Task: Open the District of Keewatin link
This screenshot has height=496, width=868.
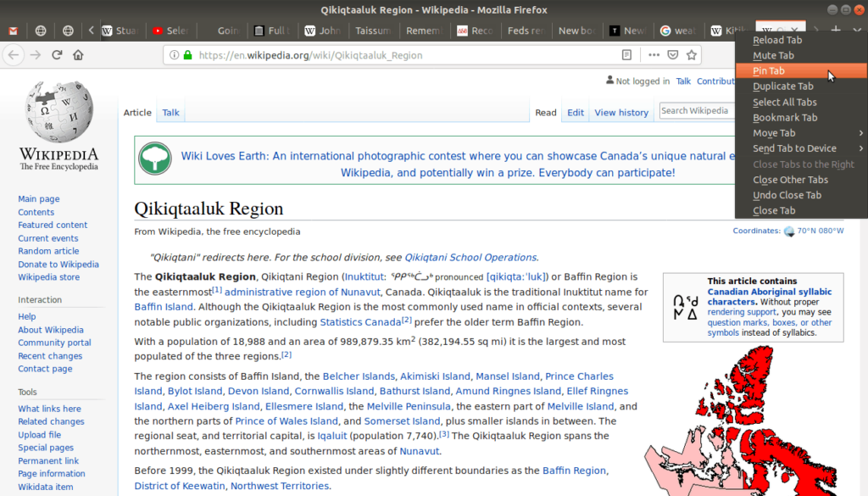Action: (x=180, y=486)
